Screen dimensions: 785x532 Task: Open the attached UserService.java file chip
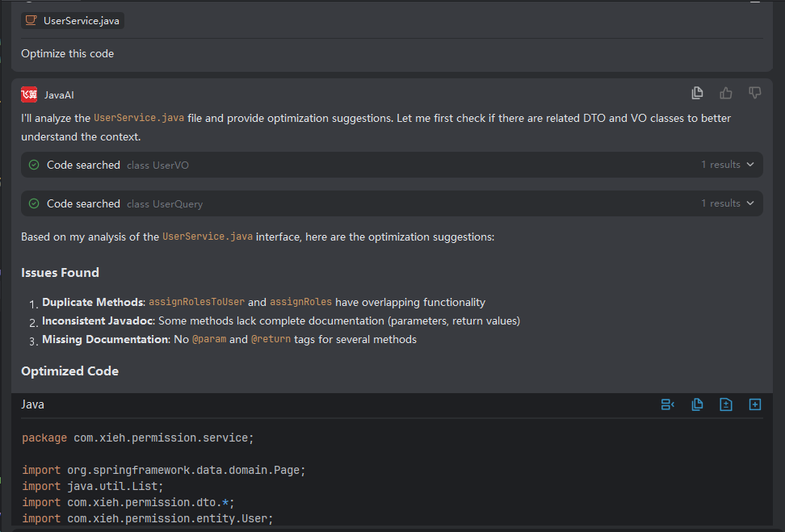(81, 20)
